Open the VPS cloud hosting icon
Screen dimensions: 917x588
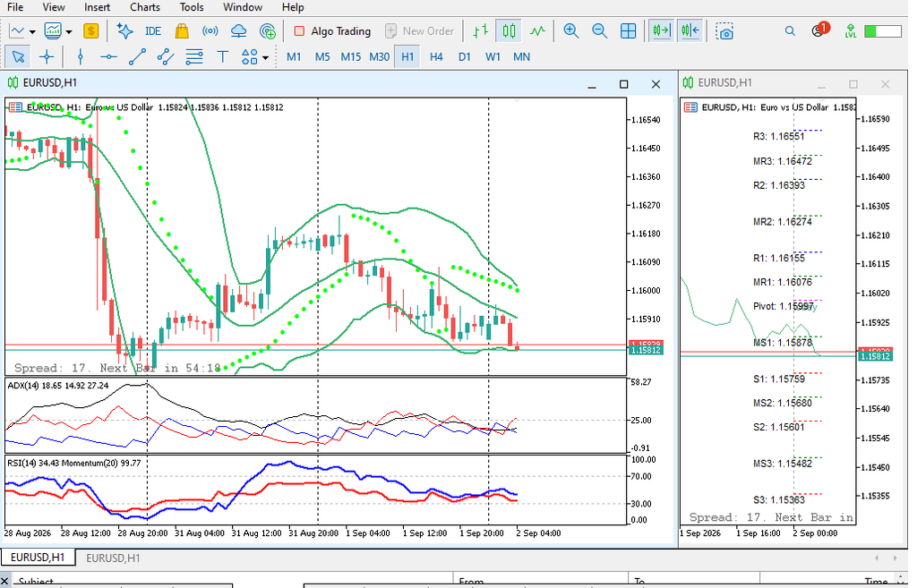(x=238, y=31)
